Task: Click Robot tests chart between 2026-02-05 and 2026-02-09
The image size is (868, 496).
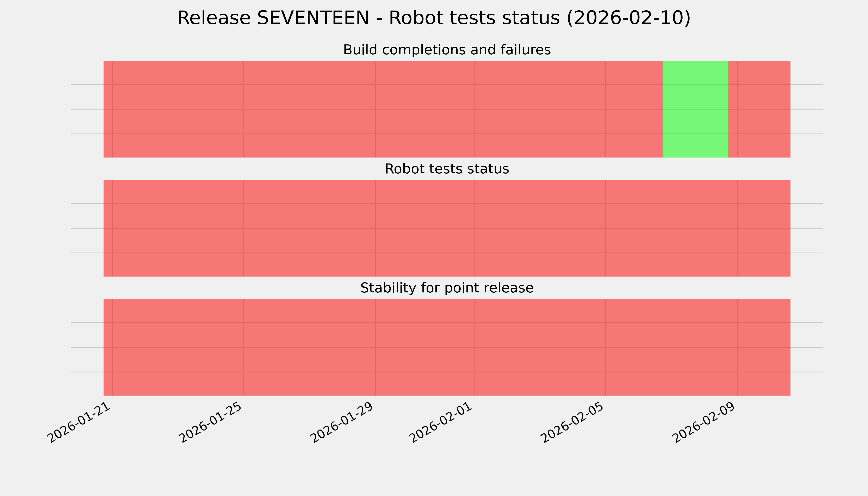Action: (x=671, y=228)
